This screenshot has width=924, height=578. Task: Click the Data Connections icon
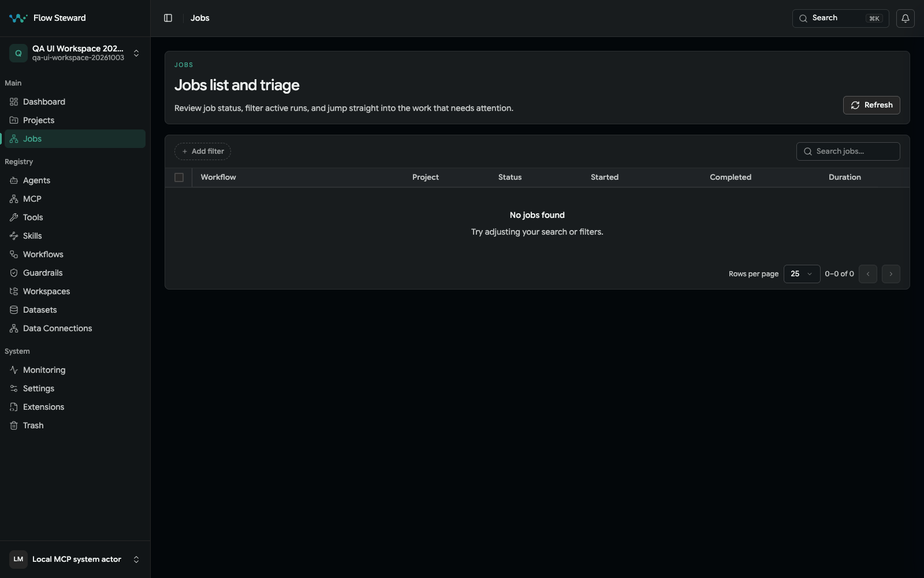(x=14, y=328)
